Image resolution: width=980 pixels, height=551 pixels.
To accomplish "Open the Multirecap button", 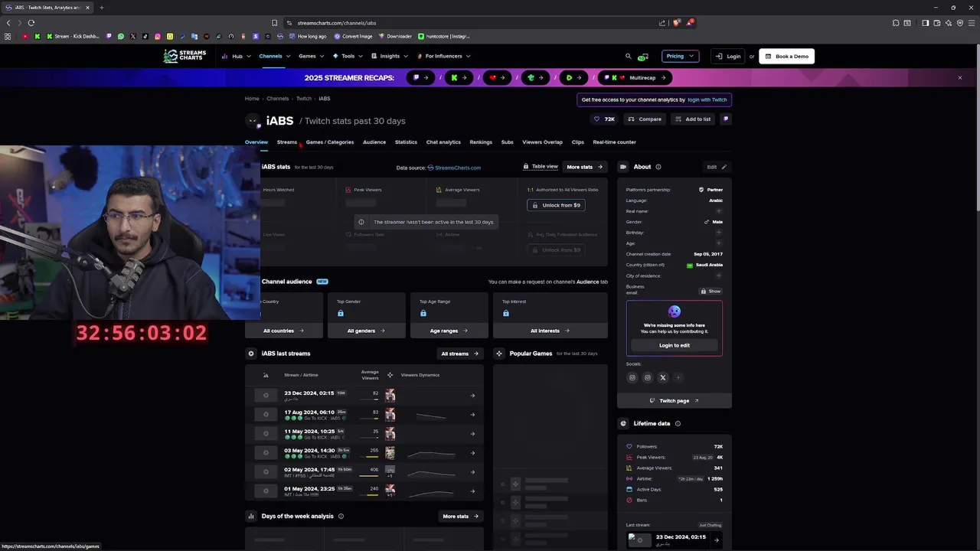I will [635, 77].
